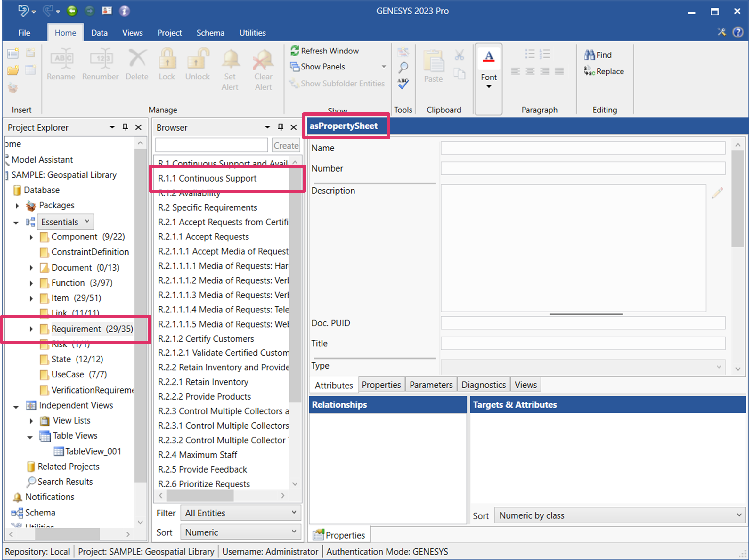Click the Create button in Browser
Image resolution: width=749 pixels, height=560 pixels.
click(x=286, y=146)
